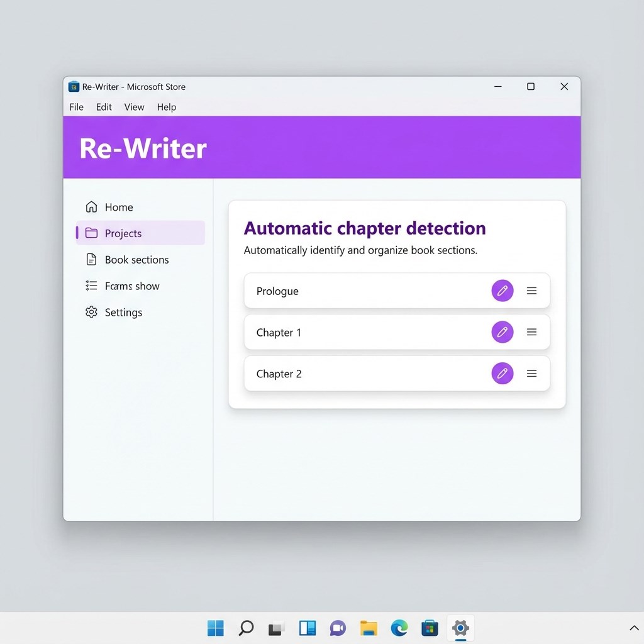Image resolution: width=644 pixels, height=644 pixels.
Task: Select the Home icon in the sidebar
Action: (x=91, y=207)
